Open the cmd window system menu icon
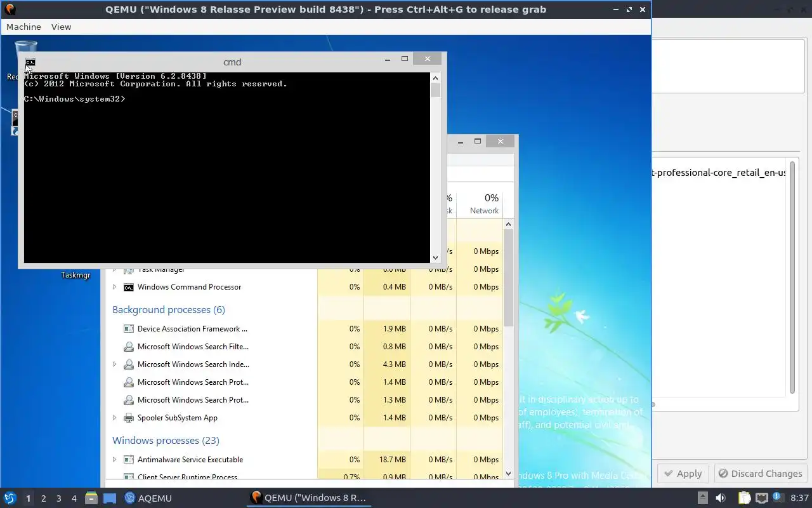 (30, 62)
